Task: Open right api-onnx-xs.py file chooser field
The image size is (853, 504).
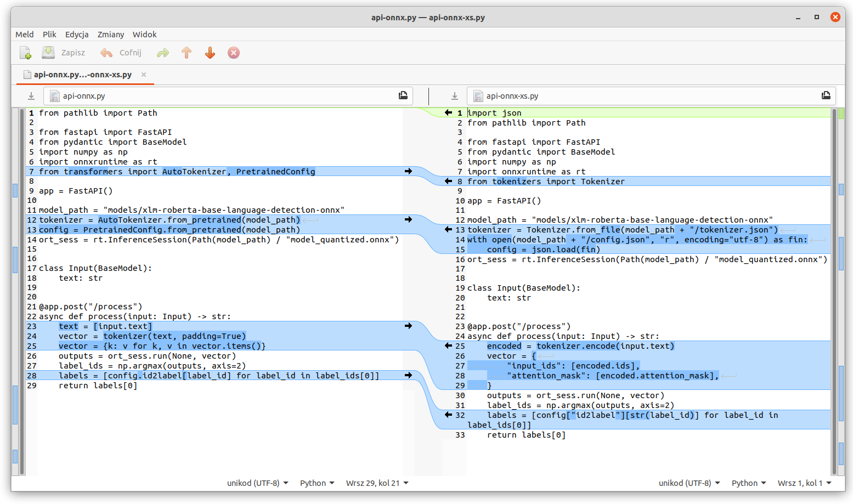Action: pyautogui.click(x=652, y=96)
